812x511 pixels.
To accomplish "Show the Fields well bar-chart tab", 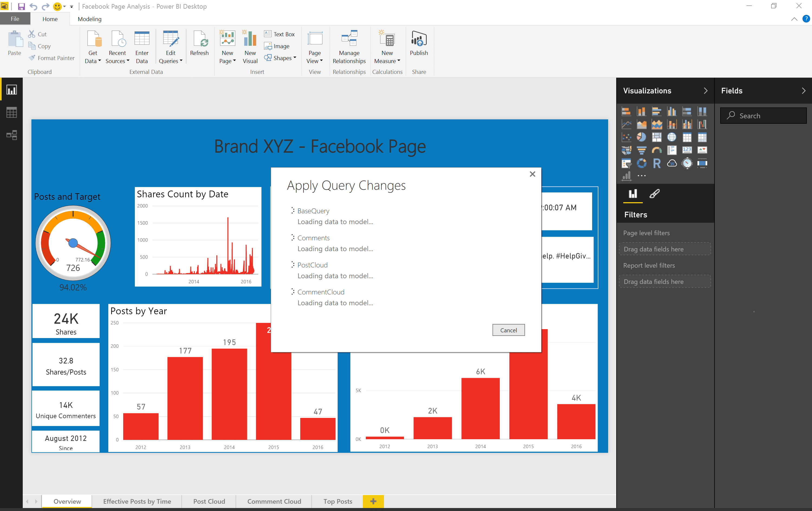I will [632, 194].
